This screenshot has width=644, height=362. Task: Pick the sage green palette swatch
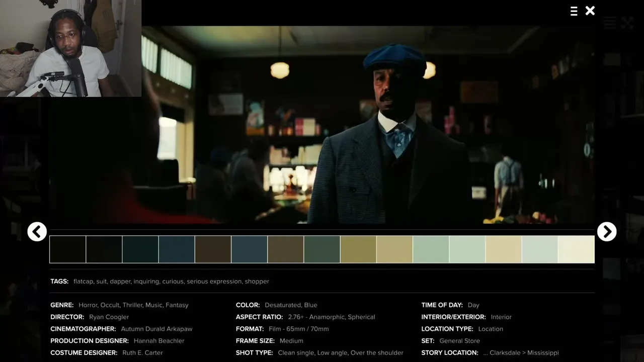431,249
